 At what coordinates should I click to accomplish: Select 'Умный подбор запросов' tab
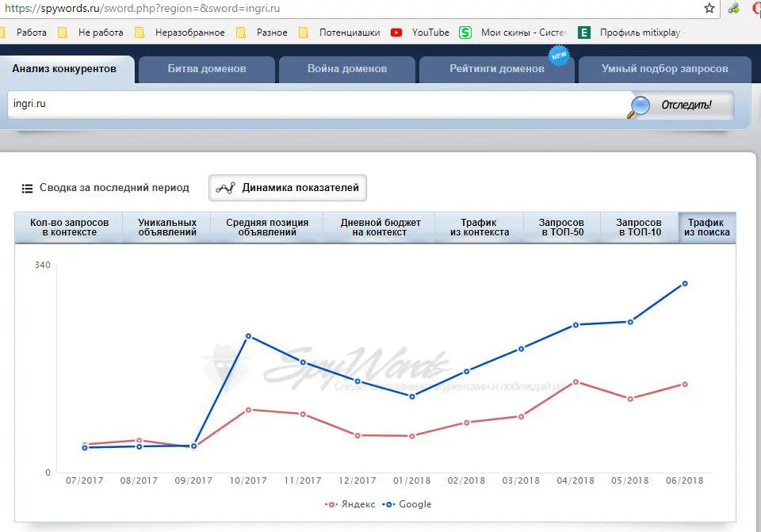click(x=664, y=69)
